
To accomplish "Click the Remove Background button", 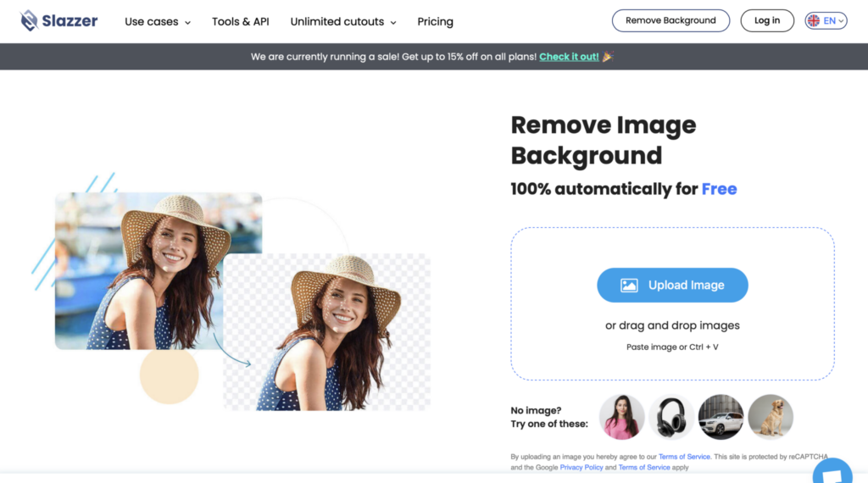I will [x=670, y=20].
